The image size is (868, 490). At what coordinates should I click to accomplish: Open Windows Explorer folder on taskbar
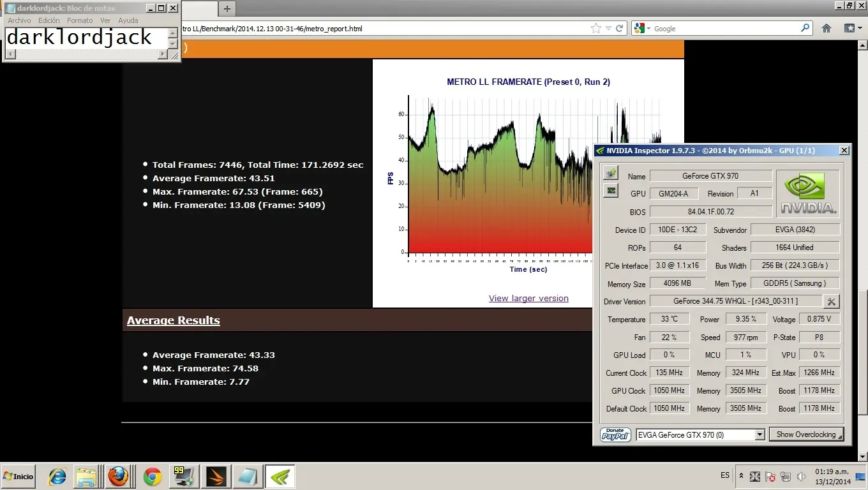86,477
